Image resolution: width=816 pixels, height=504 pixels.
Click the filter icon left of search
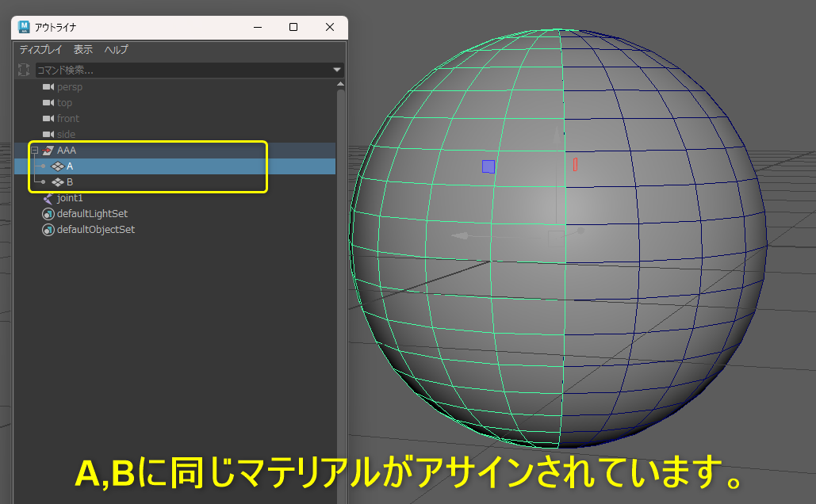tap(24, 71)
